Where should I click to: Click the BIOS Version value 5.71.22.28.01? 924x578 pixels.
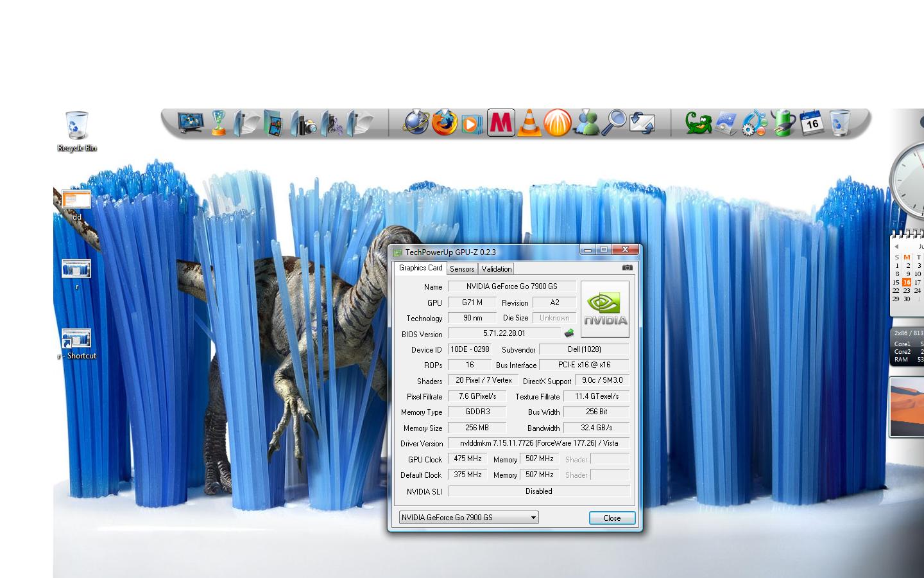[504, 333]
